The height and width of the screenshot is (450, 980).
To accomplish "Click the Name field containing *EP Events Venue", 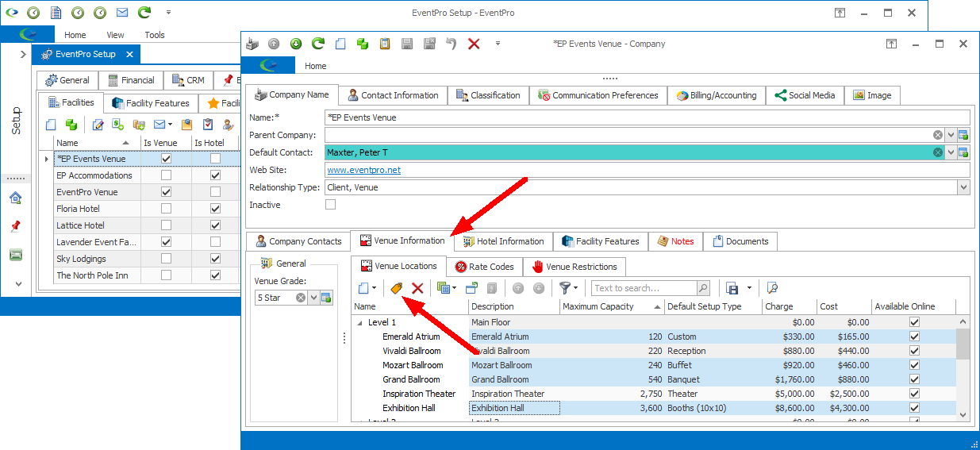I will [648, 117].
